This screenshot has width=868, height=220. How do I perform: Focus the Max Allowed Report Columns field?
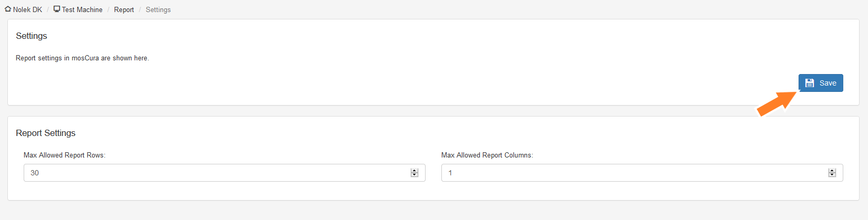point(642,173)
